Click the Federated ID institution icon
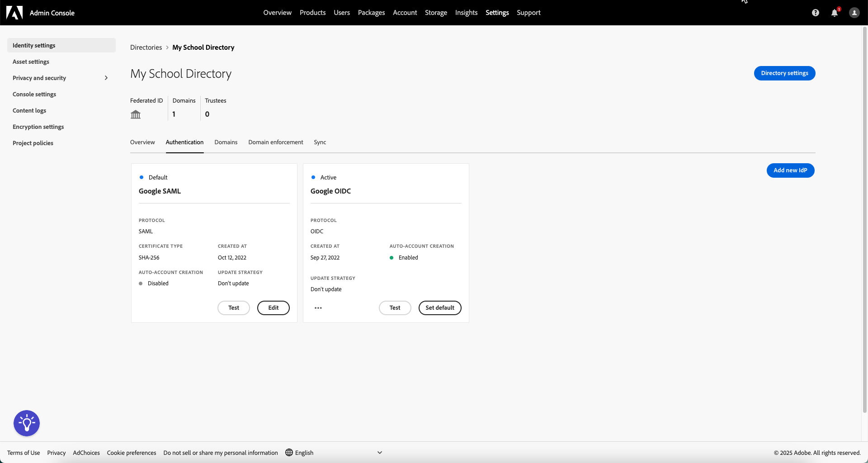 [136, 114]
